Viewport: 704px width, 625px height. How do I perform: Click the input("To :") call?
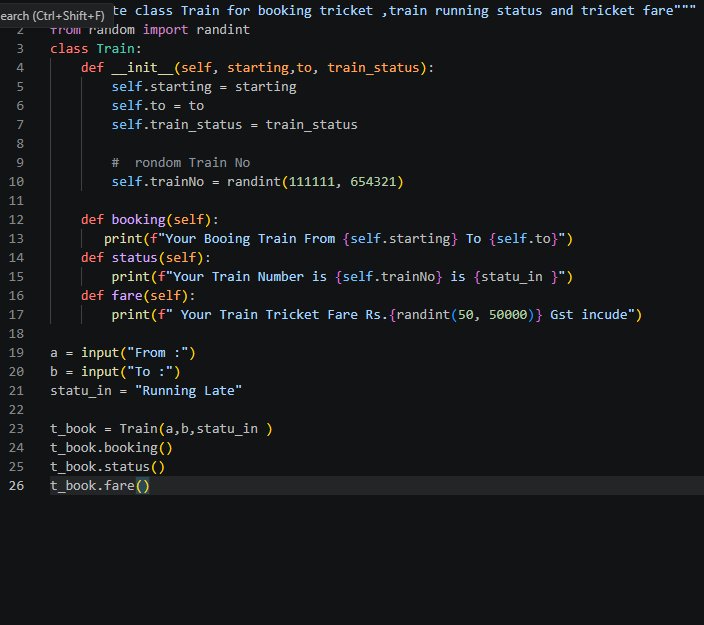pyautogui.click(x=131, y=372)
